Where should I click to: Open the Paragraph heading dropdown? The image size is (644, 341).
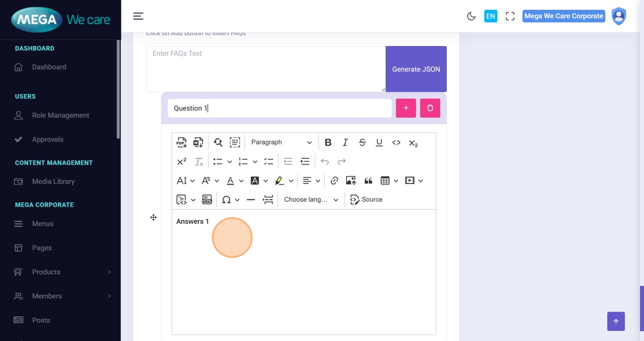(x=281, y=143)
